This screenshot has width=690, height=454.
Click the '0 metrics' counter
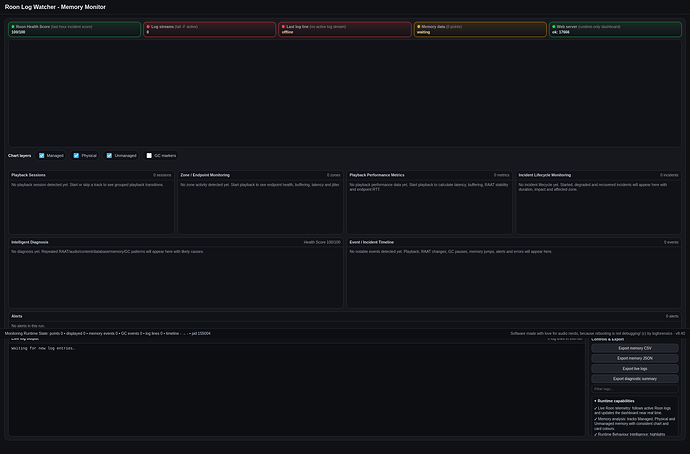coord(501,175)
